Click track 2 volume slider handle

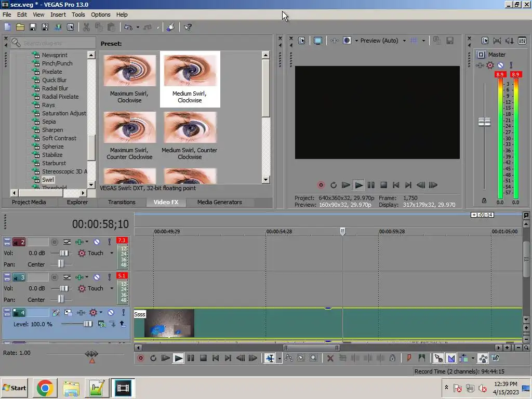tap(64, 253)
